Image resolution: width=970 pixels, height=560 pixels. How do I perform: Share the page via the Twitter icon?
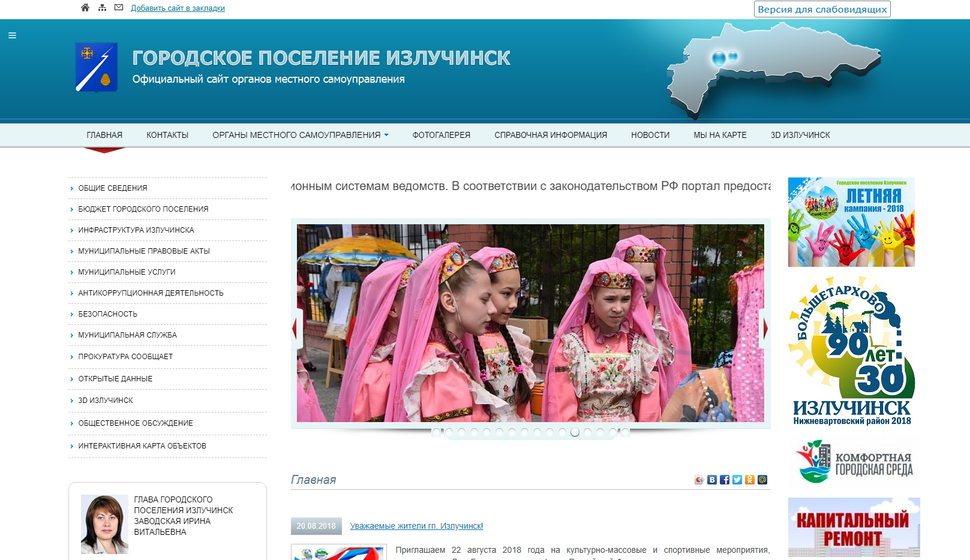click(737, 480)
